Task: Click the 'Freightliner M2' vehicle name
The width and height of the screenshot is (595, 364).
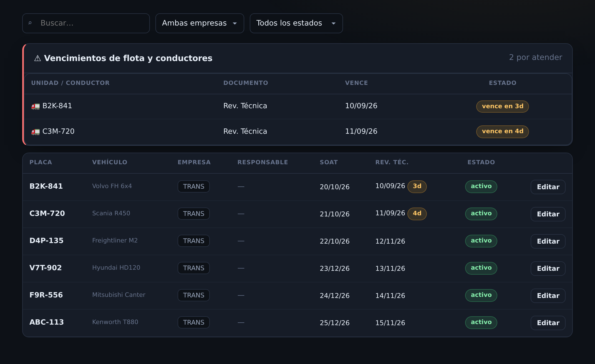Action: pos(115,241)
